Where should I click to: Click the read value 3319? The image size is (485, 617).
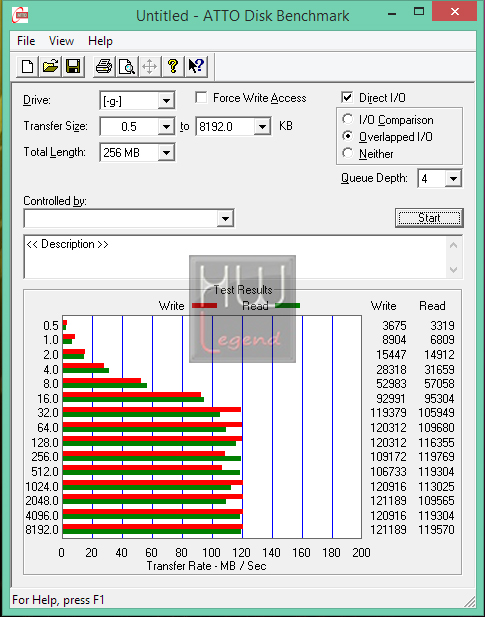coord(442,325)
